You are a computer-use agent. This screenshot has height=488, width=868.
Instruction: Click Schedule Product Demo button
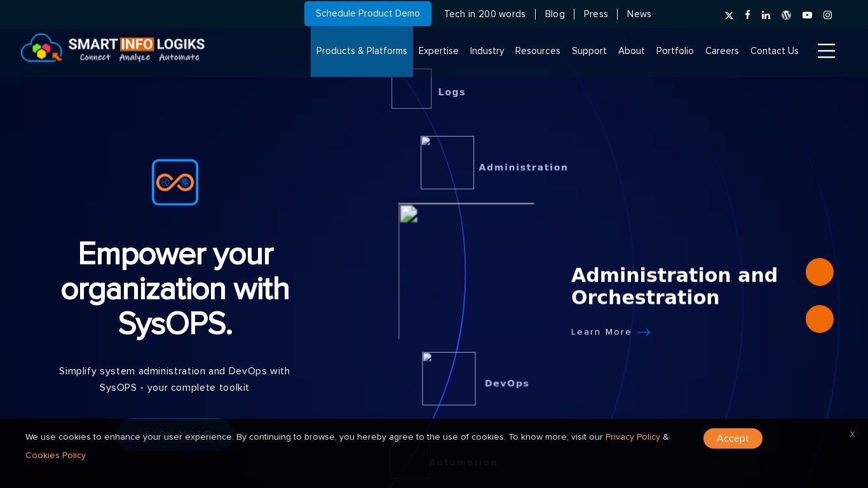pos(368,13)
